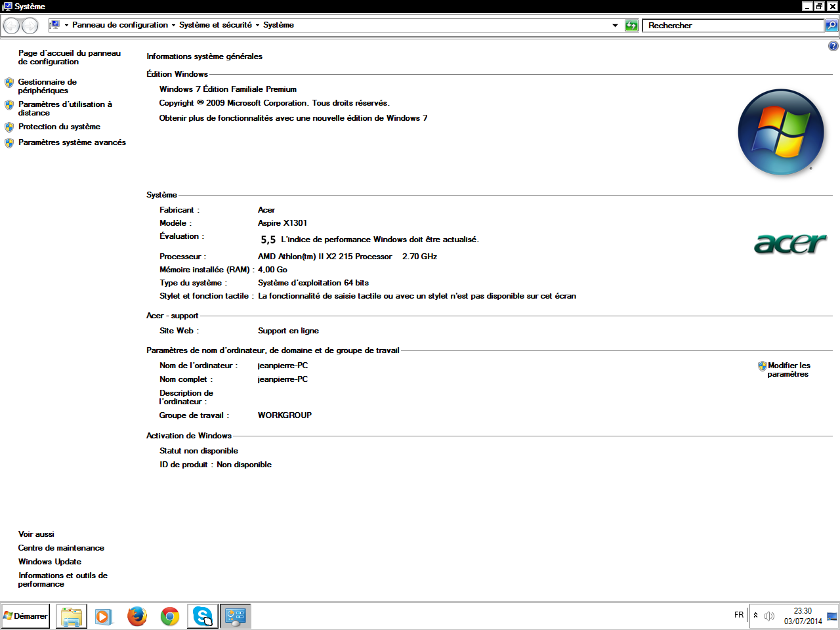Click the Acer logo

(x=790, y=243)
